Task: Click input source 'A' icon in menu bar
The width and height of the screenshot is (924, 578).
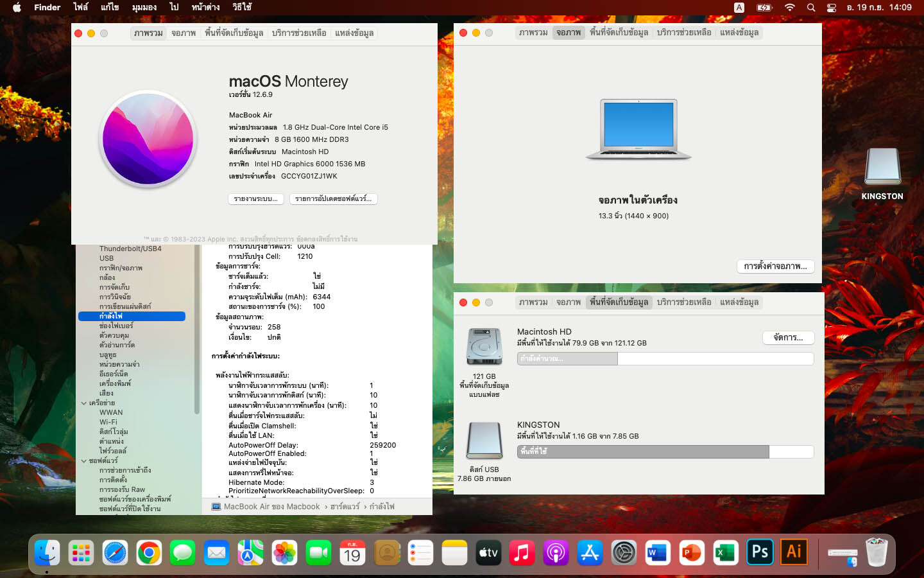Action: [739, 8]
